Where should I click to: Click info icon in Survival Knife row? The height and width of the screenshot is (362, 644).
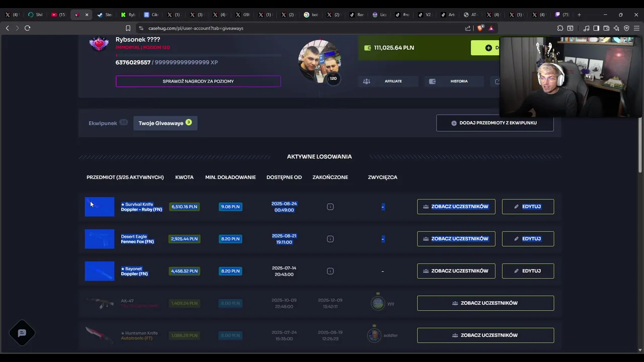pyautogui.click(x=330, y=207)
